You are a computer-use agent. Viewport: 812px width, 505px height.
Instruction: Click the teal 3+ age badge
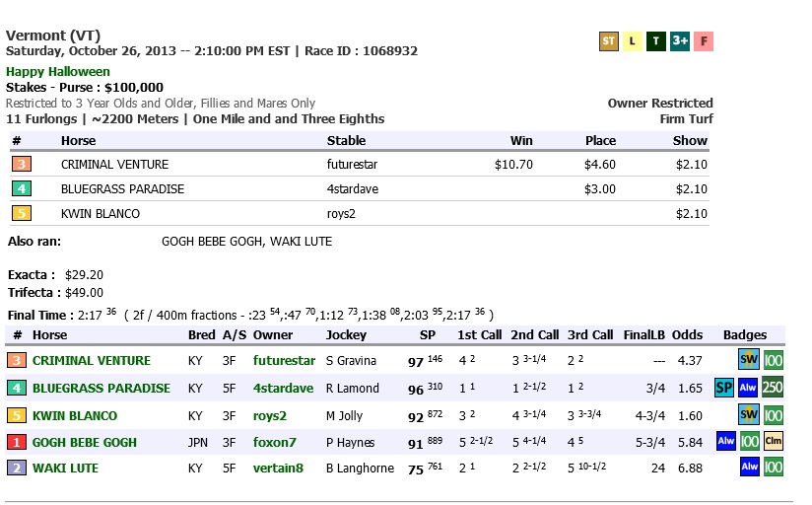[679, 41]
